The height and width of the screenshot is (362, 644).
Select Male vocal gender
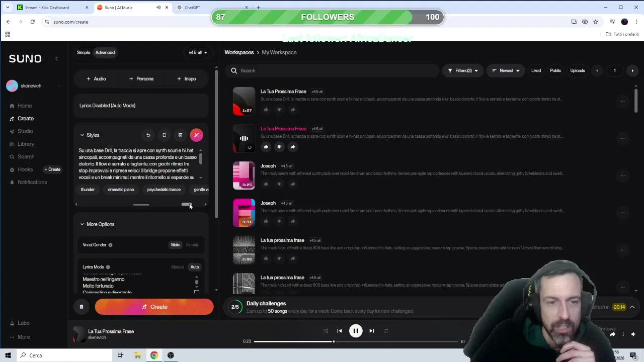pyautogui.click(x=175, y=245)
